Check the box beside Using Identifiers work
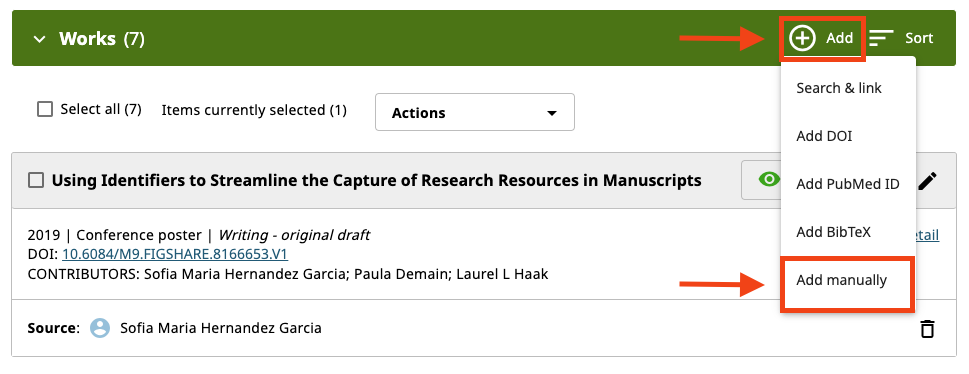 point(36,181)
